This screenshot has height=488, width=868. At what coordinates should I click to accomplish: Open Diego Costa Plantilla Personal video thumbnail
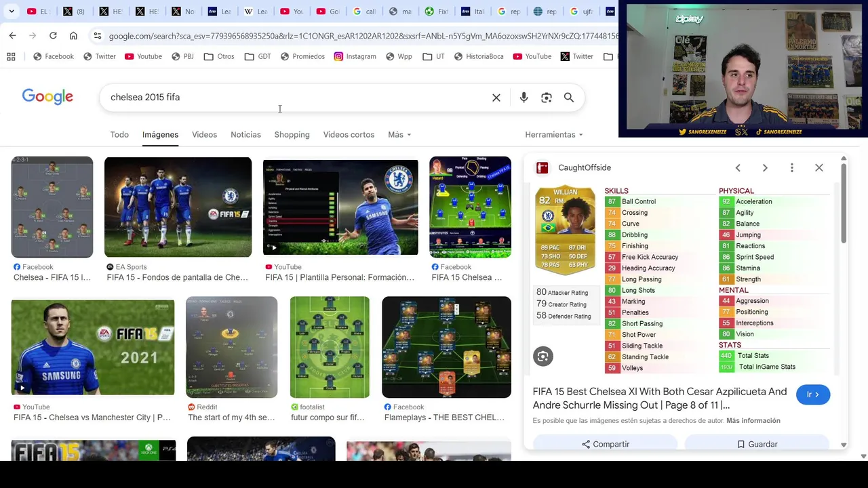point(340,207)
